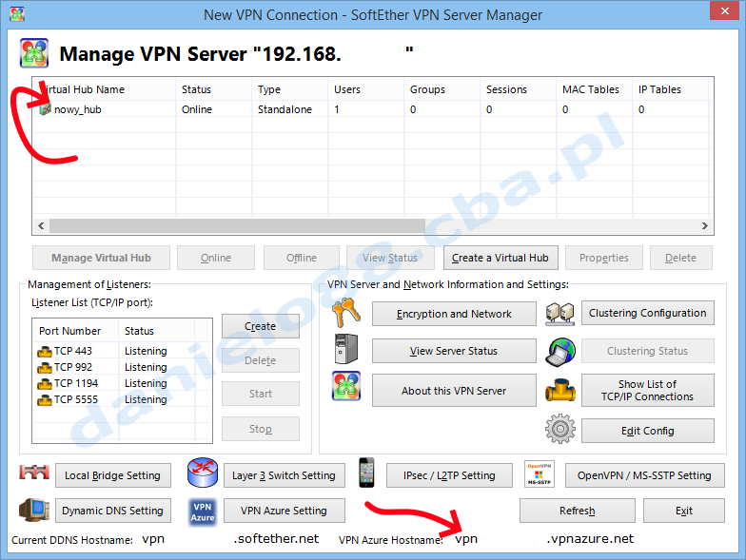Open Encryption and Network settings
The width and height of the screenshot is (746, 560).
tap(454, 314)
